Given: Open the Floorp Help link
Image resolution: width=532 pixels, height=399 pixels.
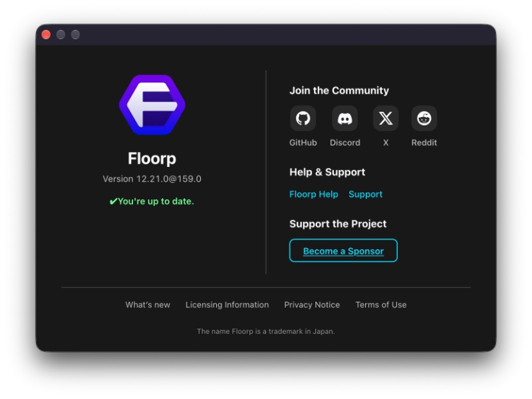Looking at the screenshot, I should pyautogui.click(x=314, y=194).
